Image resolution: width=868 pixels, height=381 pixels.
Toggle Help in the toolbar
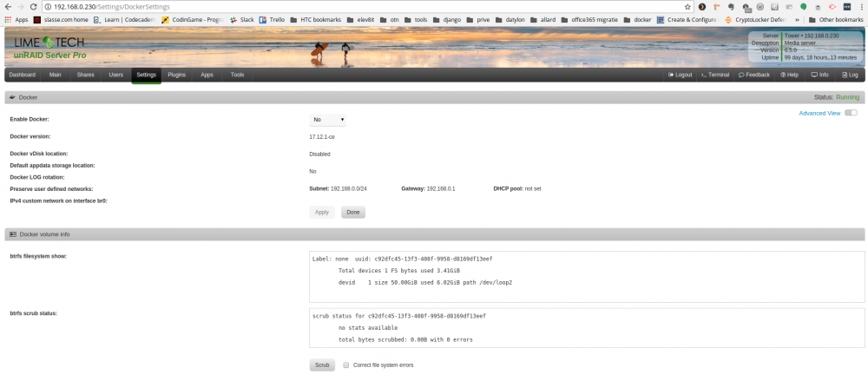[789, 75]
